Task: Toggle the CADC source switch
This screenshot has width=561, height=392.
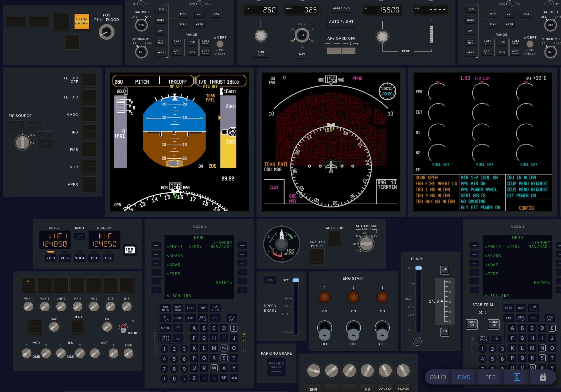Action: (89, 114)
